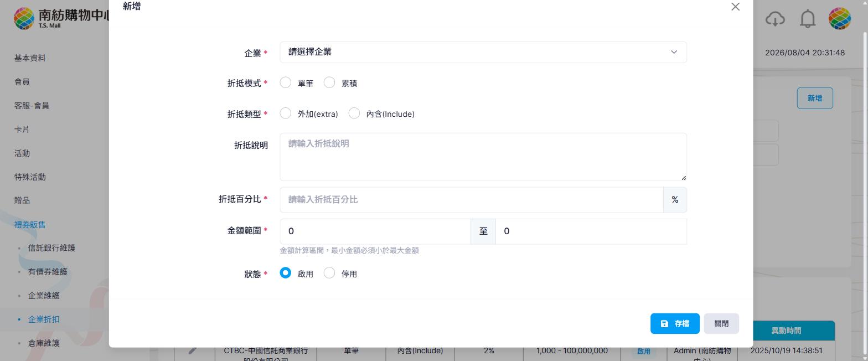Click the 2025/10/19 14:38:51 cell
This screenshot has width=868, height=361.
click(786, 350)
